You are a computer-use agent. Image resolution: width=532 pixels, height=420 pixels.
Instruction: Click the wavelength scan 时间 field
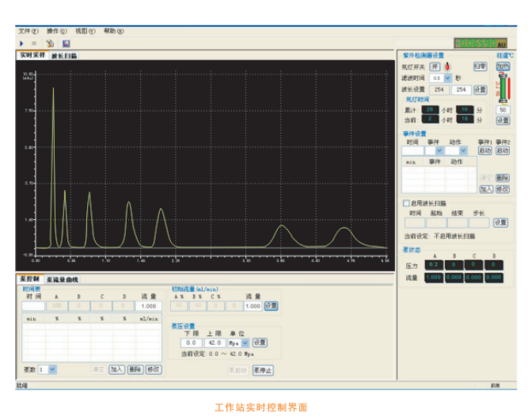coord(415,223)
